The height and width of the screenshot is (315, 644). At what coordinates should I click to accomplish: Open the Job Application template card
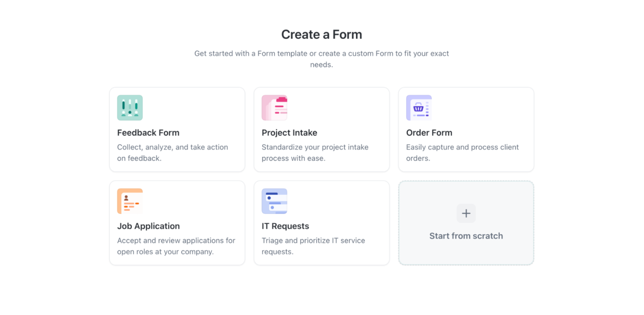tap(177, 223)
